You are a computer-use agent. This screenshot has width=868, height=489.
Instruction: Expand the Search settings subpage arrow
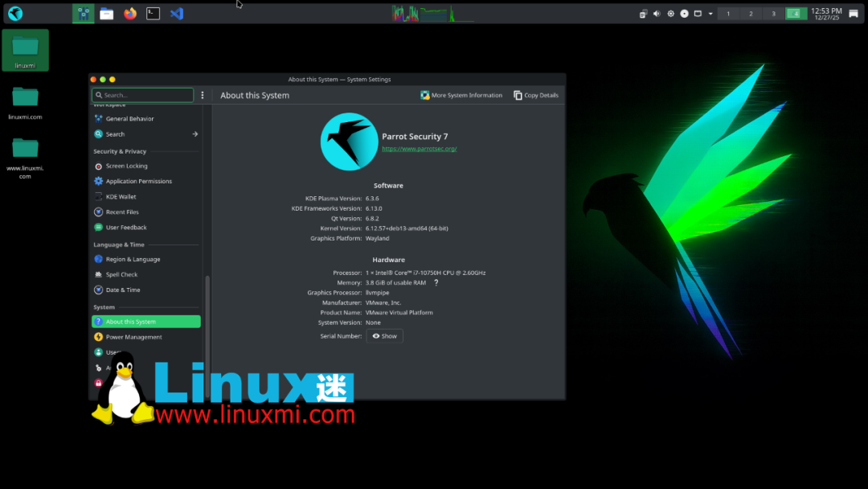coord(195,134)
